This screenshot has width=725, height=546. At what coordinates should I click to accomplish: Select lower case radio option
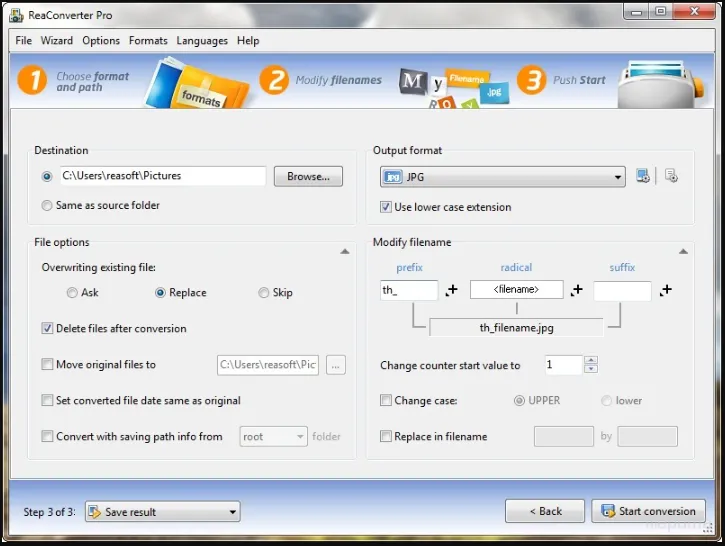tap(606, 400)
